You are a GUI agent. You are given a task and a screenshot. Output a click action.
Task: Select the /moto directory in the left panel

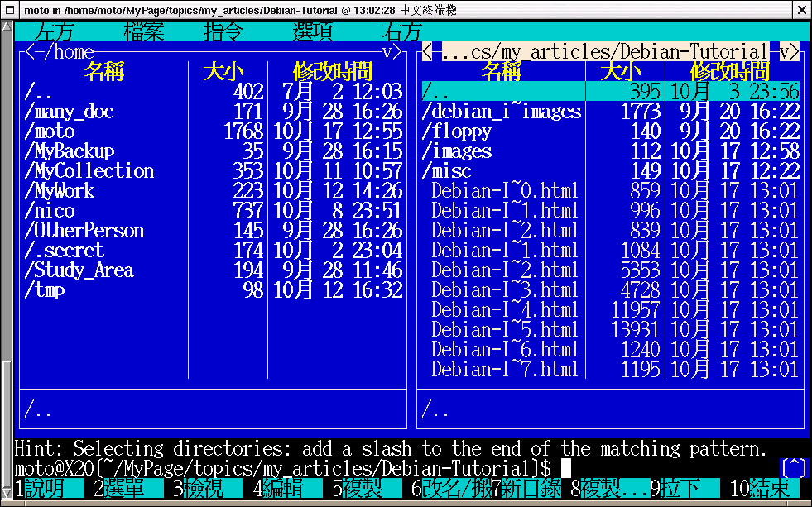point(214,131)
